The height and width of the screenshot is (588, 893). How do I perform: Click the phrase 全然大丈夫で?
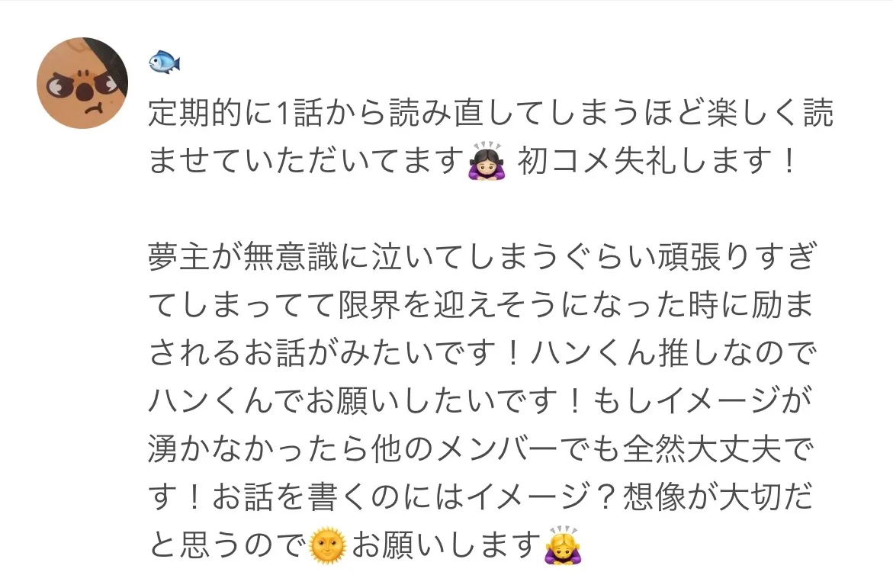click(x=718, y=449)
